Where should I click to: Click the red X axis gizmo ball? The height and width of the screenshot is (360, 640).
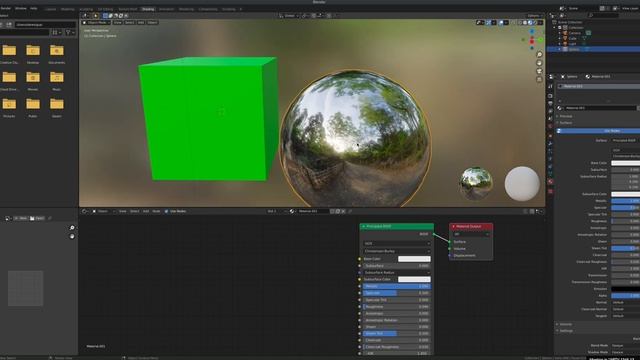point(532,41)
